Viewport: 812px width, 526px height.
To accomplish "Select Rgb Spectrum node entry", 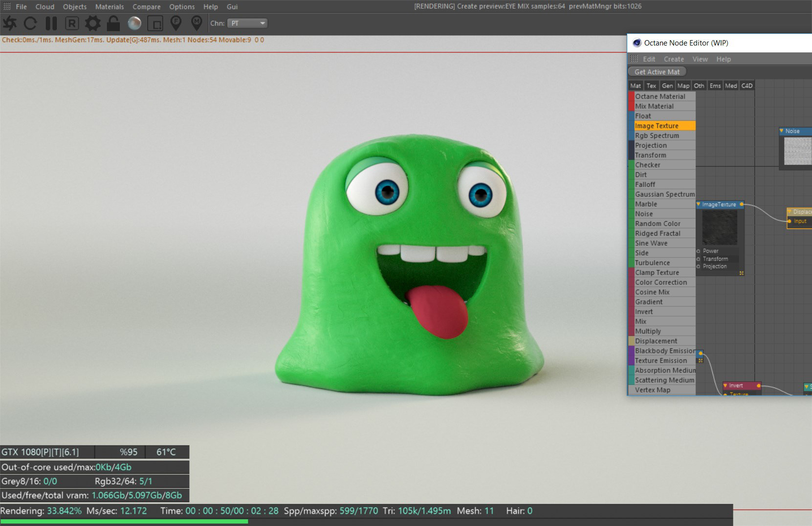I will pos(662,136).
